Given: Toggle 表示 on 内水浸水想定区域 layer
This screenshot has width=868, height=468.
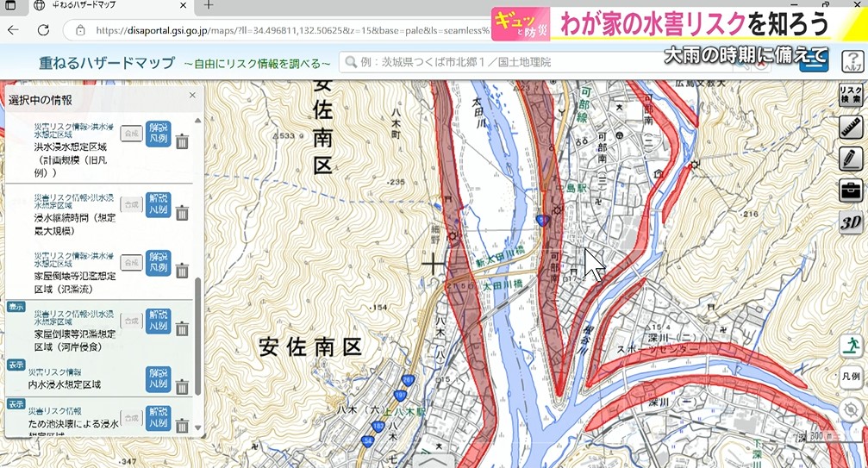Looking at the screenshot, I should tap(16, 365).
